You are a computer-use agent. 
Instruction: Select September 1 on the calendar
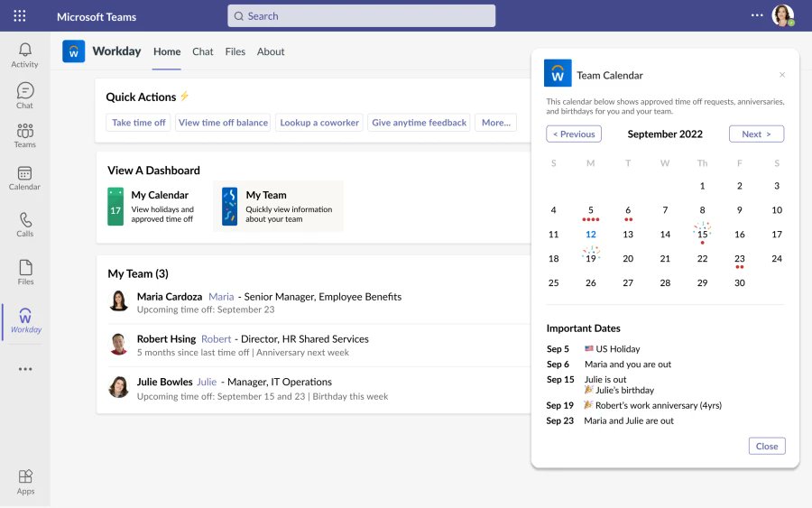coord(702,186)
